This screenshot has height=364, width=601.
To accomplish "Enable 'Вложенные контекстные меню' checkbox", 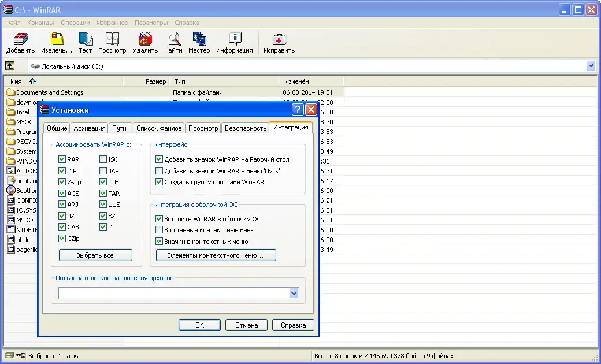I will tap(159, 230).
